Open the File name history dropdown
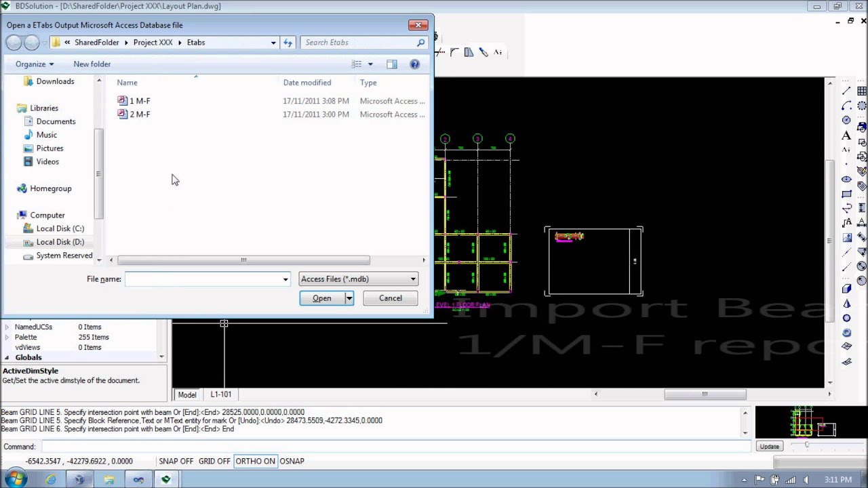This screenshot has width=868, height=488. tap(285, 279)
